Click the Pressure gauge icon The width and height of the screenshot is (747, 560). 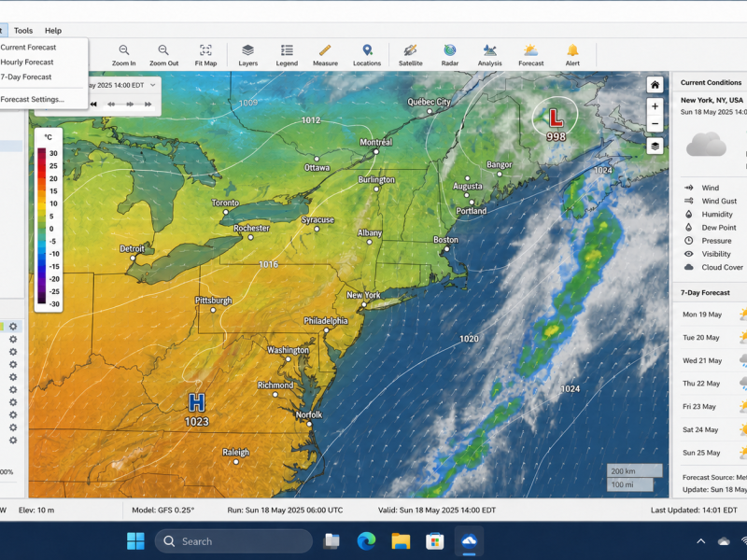click(x=688, y=241)
